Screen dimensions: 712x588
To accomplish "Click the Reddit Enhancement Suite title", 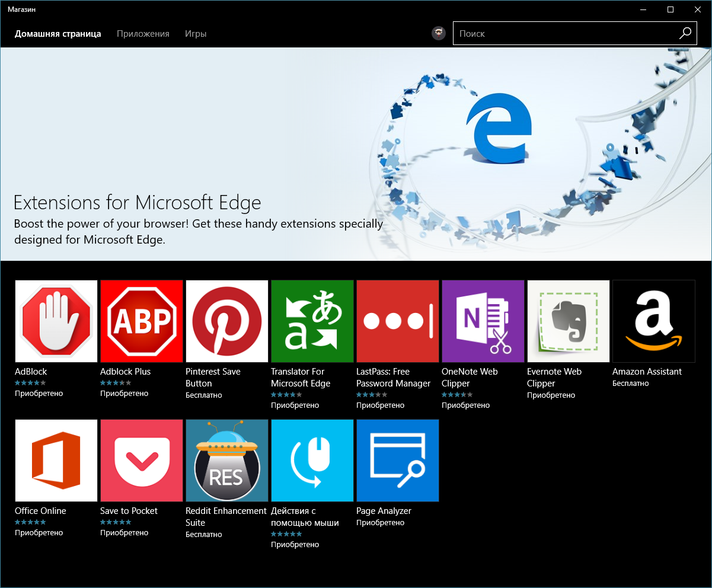I will 226,517.
